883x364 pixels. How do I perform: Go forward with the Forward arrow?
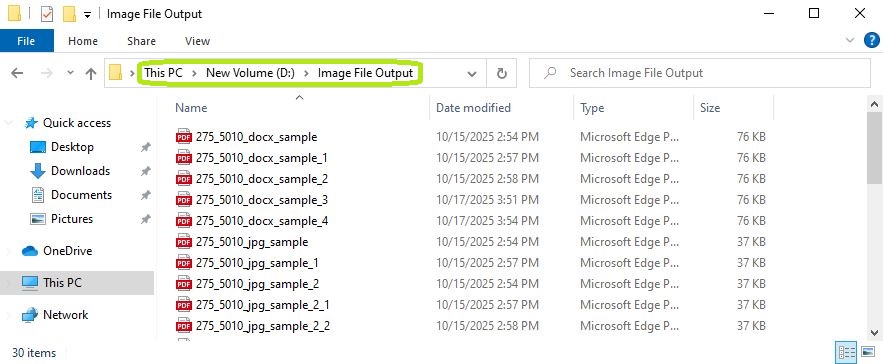click(x=47, y=73)
